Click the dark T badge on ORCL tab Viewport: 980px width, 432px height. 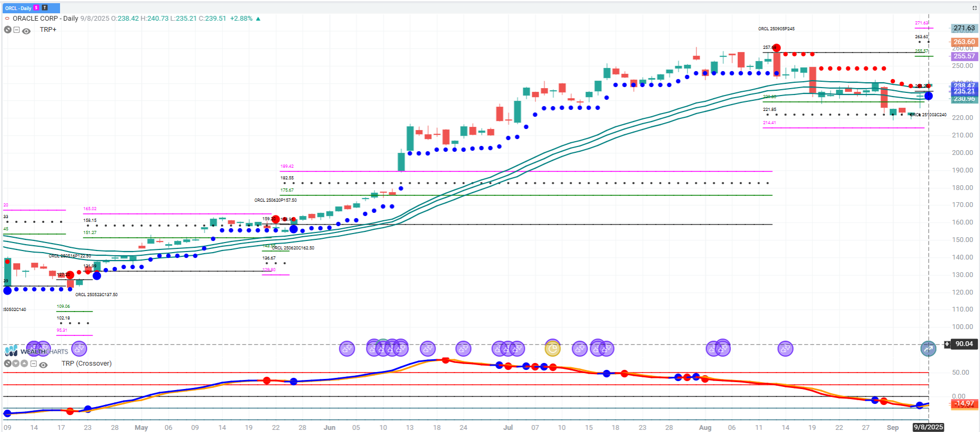tap(45, 8)
